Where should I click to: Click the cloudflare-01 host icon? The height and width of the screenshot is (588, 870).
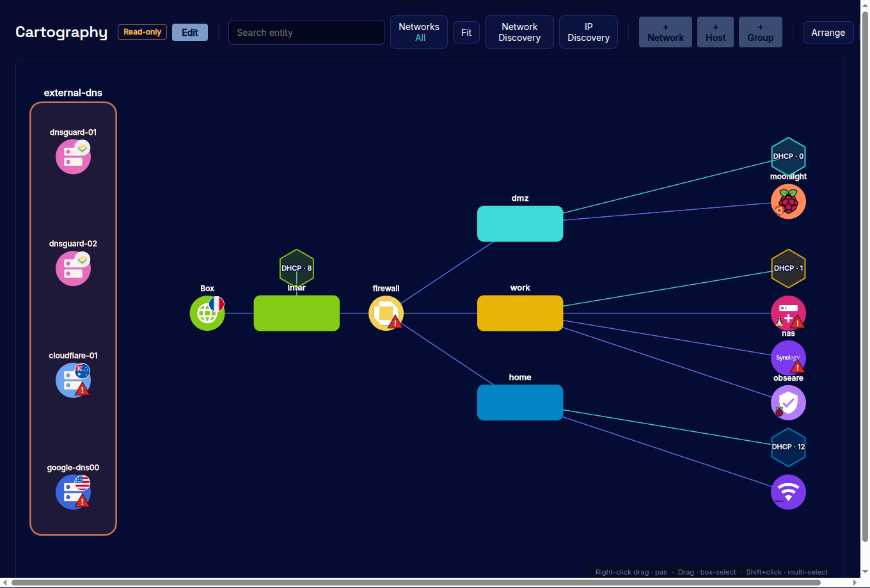(73, 380)
